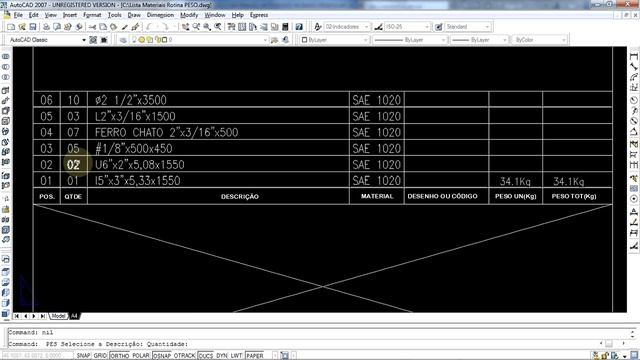Open the Standard table style dropdown
This screenshot has width=640, height=360.
pyautogui.click(x=487, y=27)
